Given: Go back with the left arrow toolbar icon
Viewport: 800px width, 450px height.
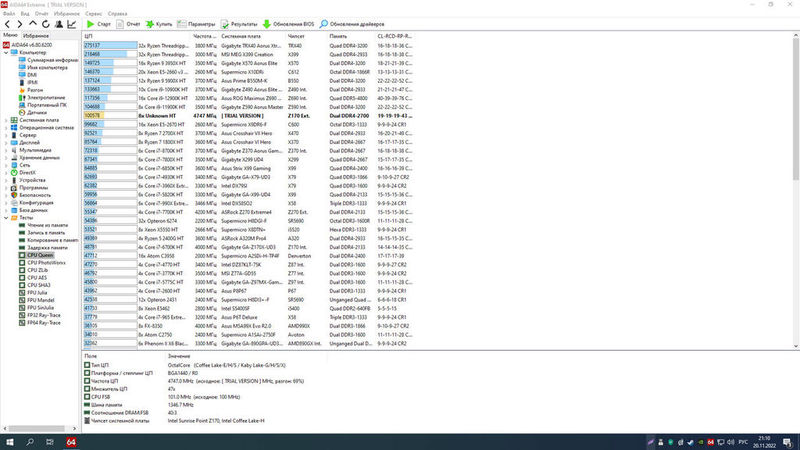Looking at the screenshot, I should [x=7, y=24].
